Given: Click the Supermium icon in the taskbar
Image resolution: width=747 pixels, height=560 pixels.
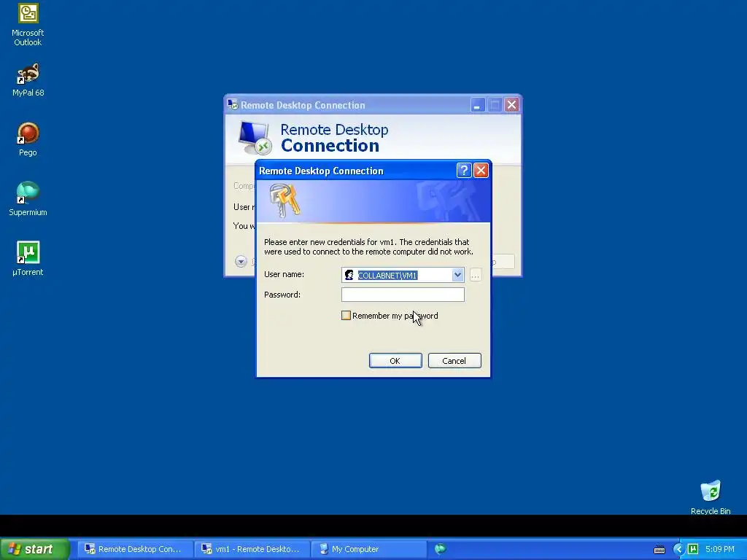Looking at the screenshot, I should (440, 549).
